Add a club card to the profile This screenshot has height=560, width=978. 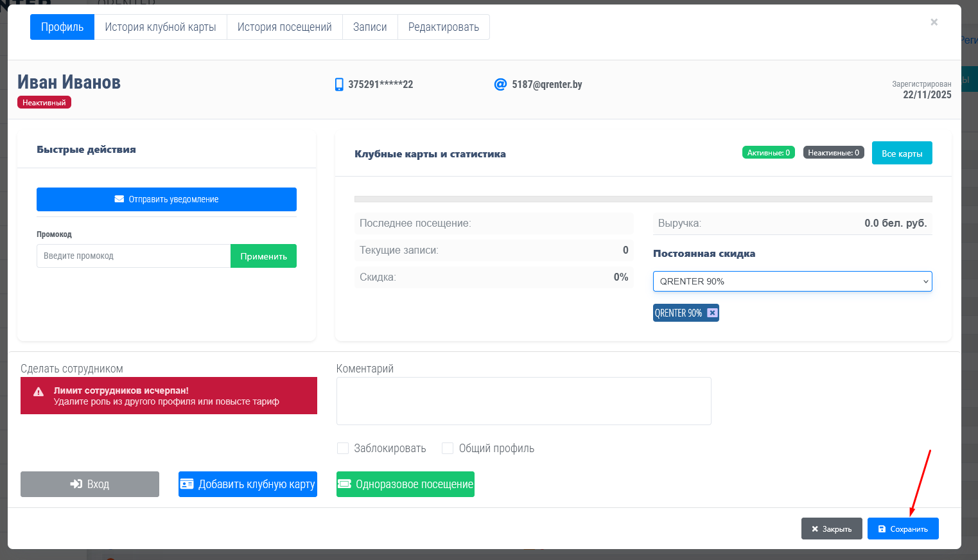tap(248, 484)
